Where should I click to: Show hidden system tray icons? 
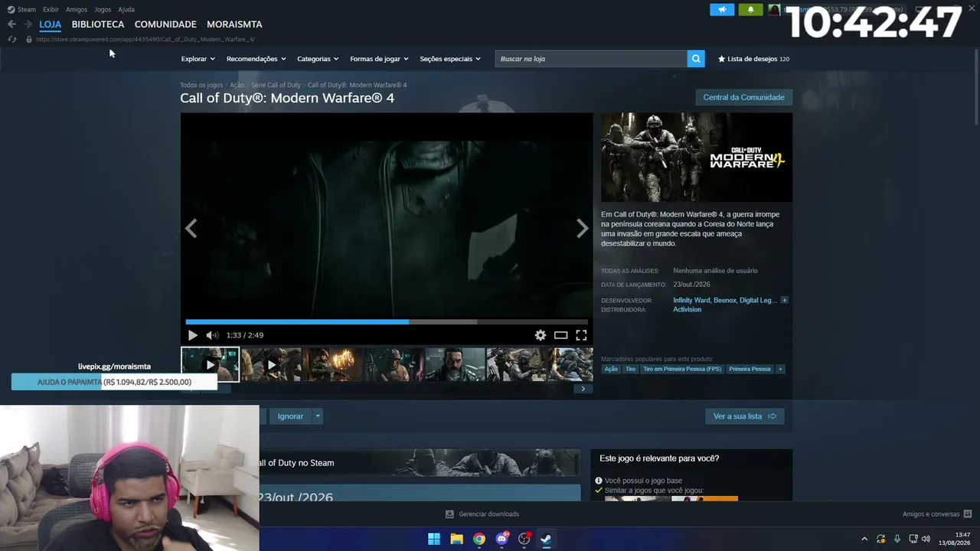pyautogui.click(x=864, y=539)
